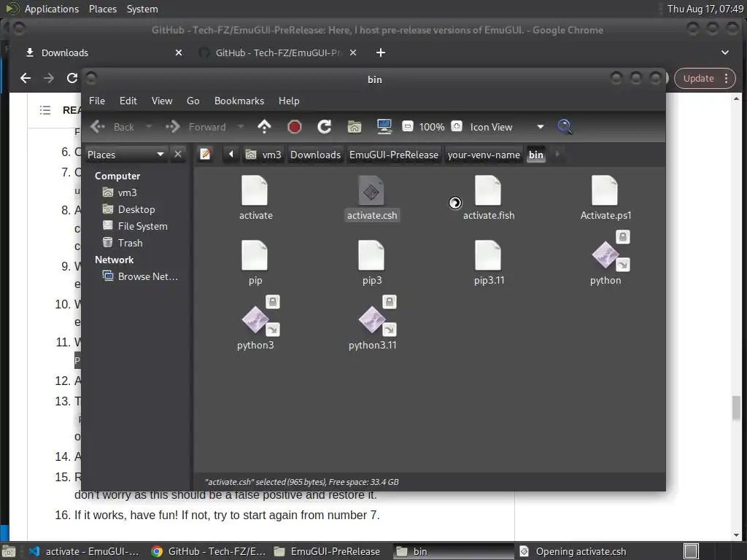The image size is (747, 560).
Task: Expand the Forward history dropdown arrow
Action: 241,127
